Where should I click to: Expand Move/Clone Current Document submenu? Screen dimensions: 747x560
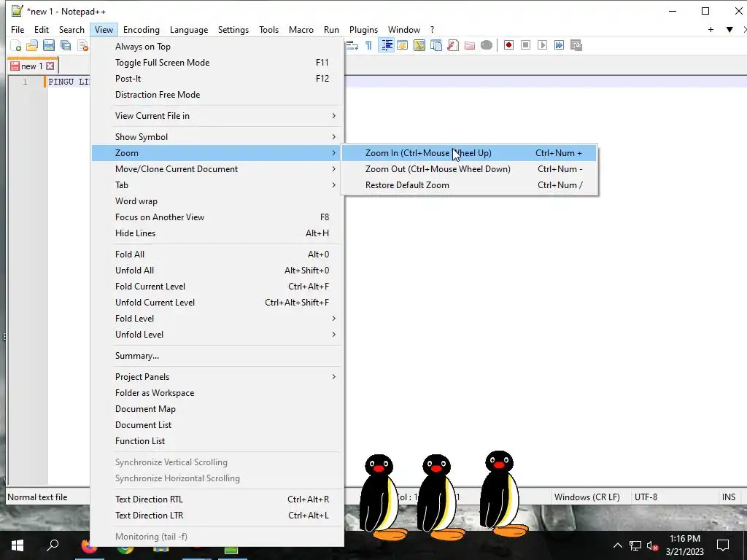tap(217, 169)
